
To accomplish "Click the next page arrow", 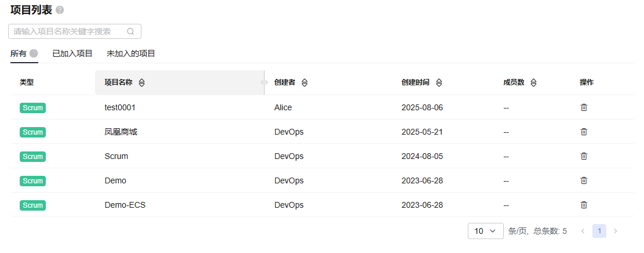I will click(616, 231).
